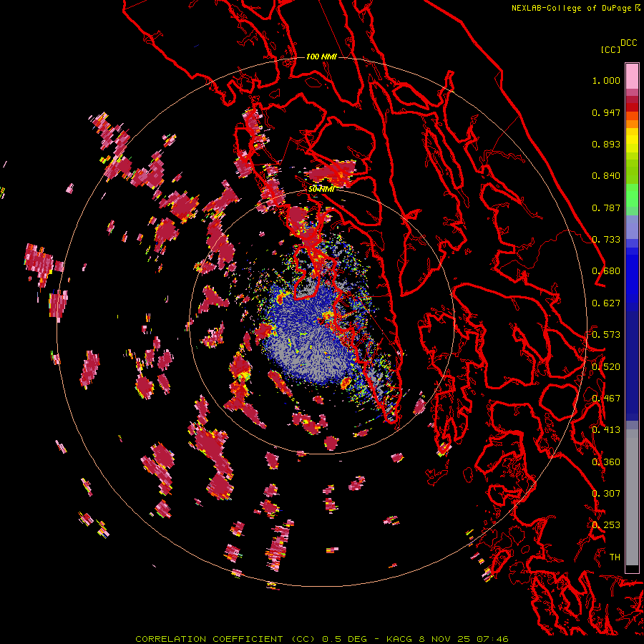Screen dimensions: 644x644
Task: Click the 0.413 color scale value
Action: click(x=606, y=430)
